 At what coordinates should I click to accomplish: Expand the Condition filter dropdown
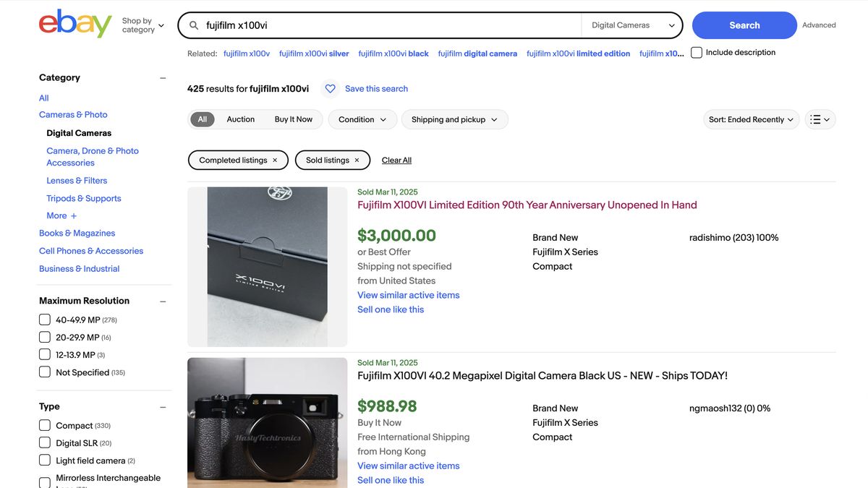pyautogui.click(x=362, y=120)
